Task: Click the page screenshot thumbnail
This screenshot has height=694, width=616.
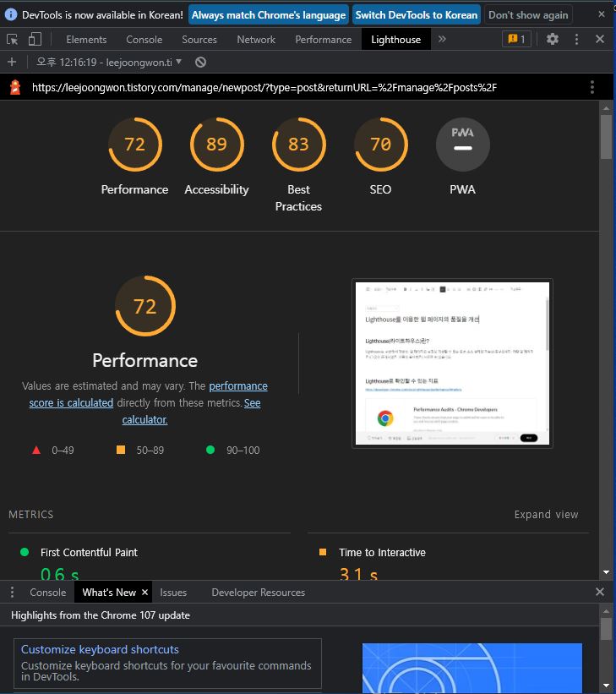Action: coord(452,363)
